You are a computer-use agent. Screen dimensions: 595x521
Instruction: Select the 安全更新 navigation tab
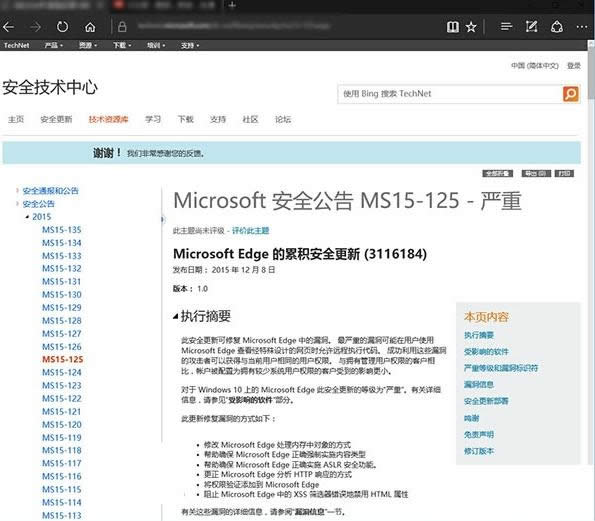[56, 119]
